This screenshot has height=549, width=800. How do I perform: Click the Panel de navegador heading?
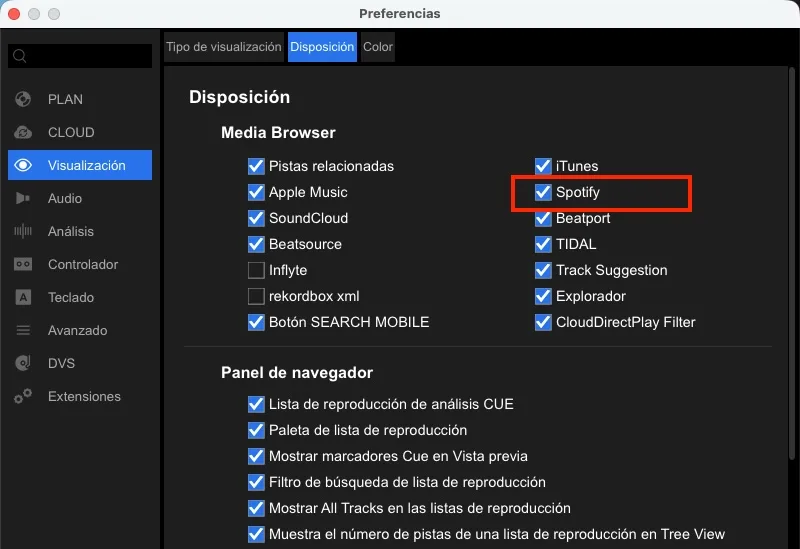[297, 373]
